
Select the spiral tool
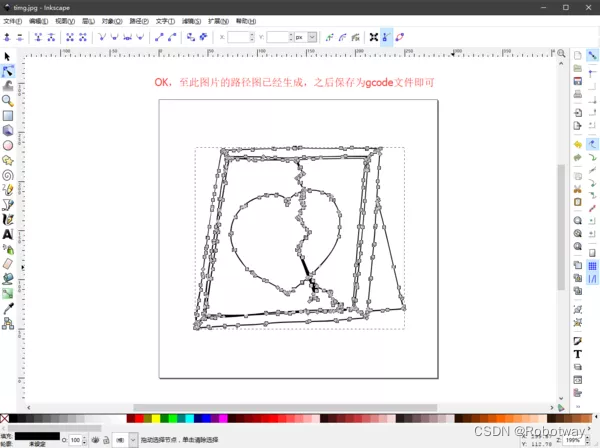point(8,175)
